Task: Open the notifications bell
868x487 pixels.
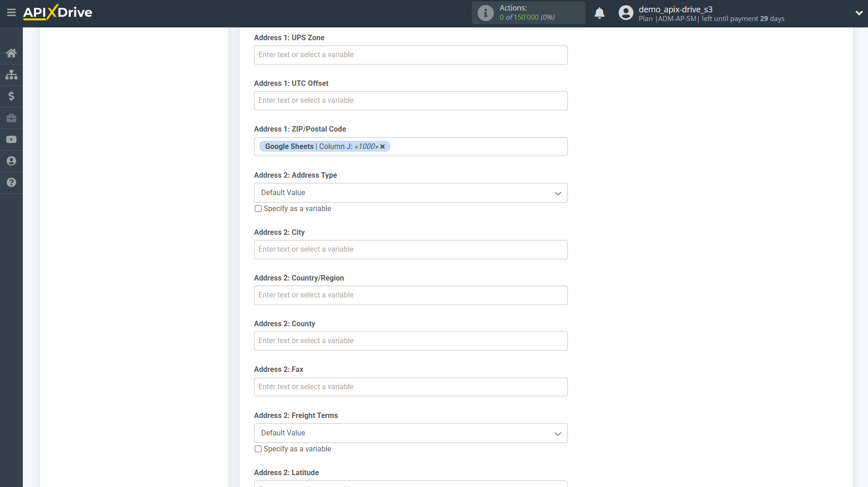Action: 600,13
